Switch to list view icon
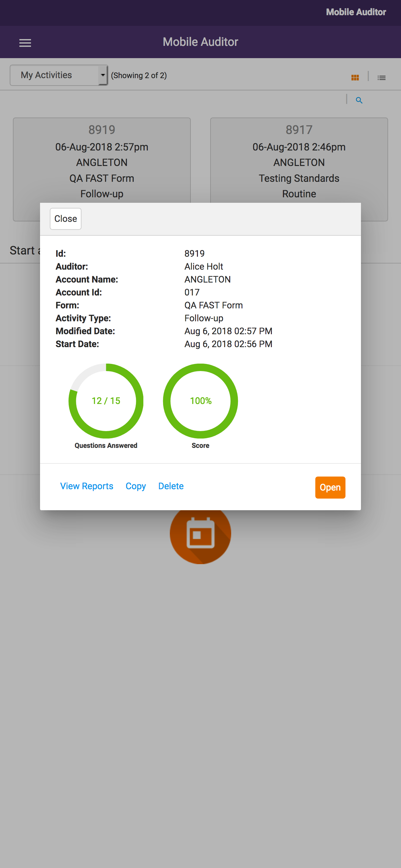 381,77
